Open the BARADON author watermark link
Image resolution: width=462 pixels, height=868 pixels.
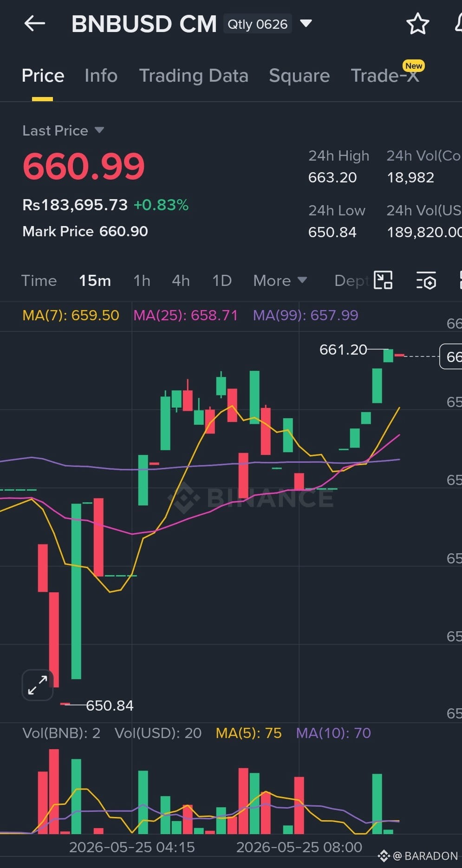tap(418, 856)
